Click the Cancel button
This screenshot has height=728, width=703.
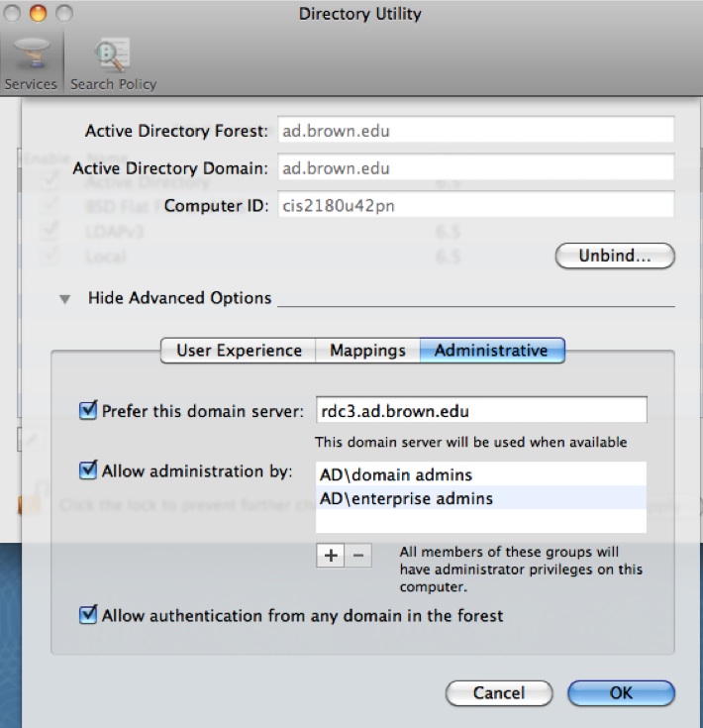[499, 693]
